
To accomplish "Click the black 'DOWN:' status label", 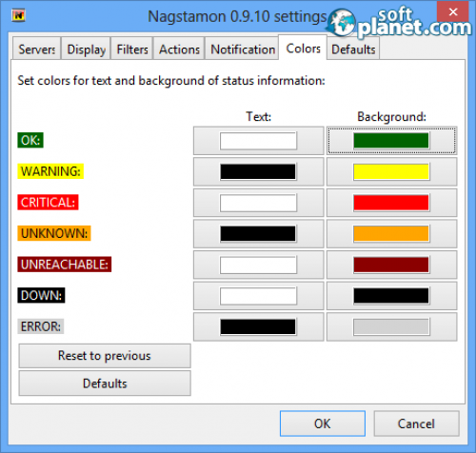I will click(41, 295).
